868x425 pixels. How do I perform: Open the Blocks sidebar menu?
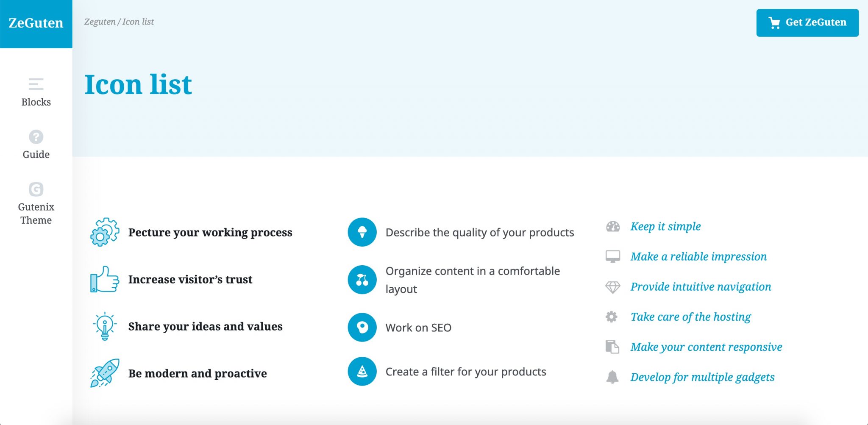click(x=36, y=92)
